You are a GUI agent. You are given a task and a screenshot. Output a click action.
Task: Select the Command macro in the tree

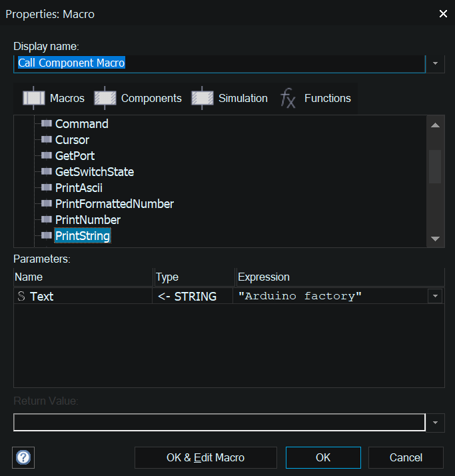pyautogui.click(x=81, y=124)
